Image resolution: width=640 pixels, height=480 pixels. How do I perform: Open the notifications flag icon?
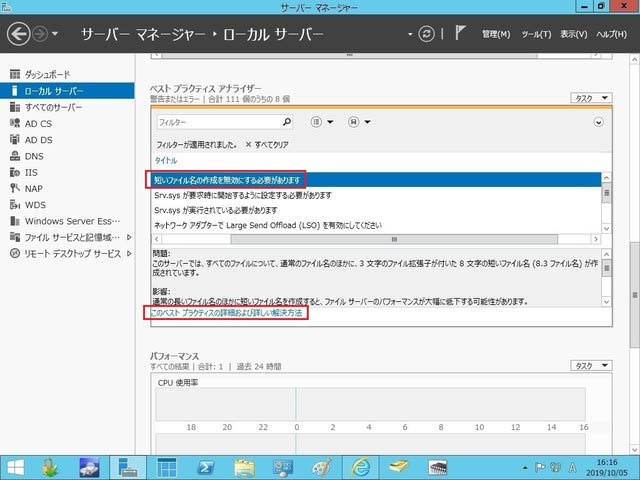[460, 33]
